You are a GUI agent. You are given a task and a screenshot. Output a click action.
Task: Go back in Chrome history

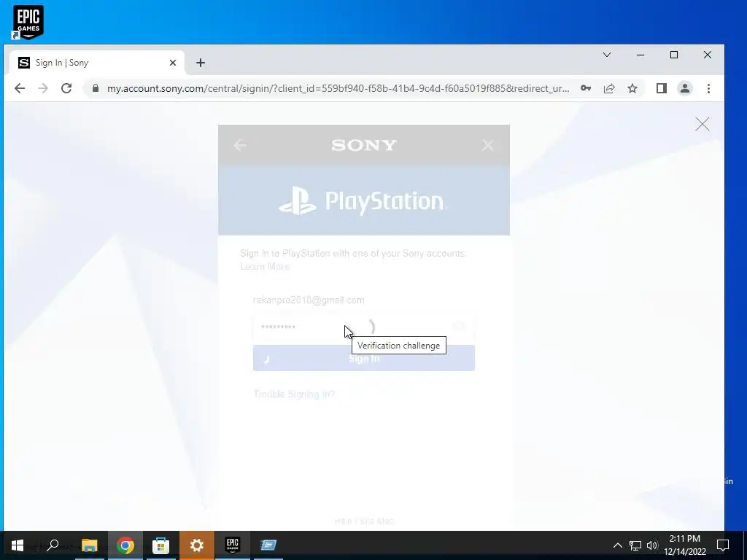click(x=20, y=88)
